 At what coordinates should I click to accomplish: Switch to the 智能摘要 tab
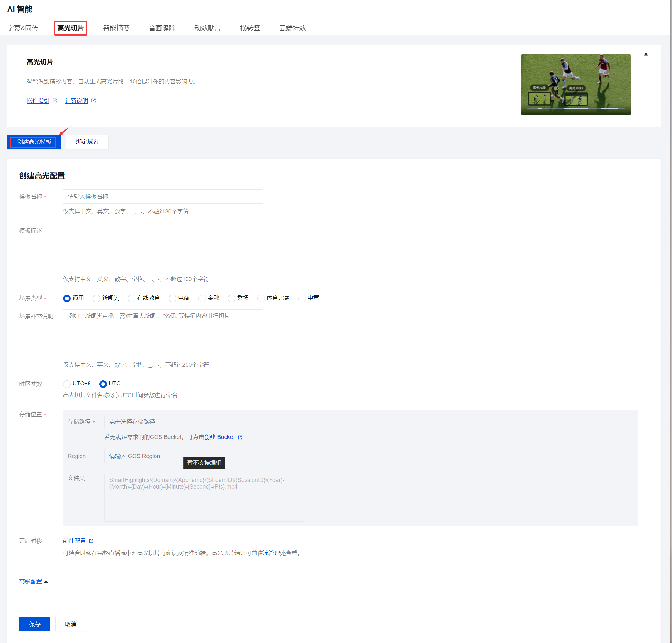pyautogui.click(x=116, y=28)
